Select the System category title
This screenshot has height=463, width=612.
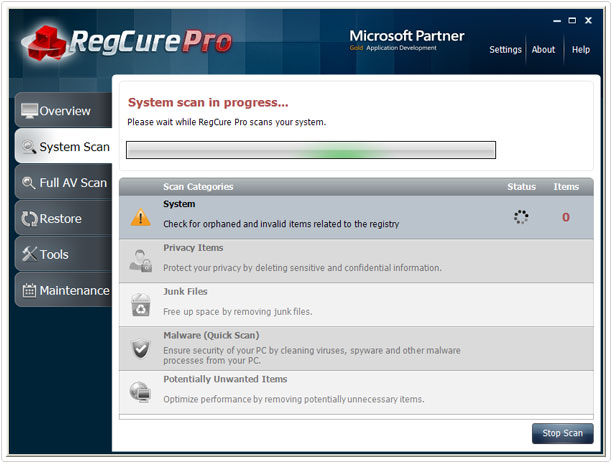point(179,204)
